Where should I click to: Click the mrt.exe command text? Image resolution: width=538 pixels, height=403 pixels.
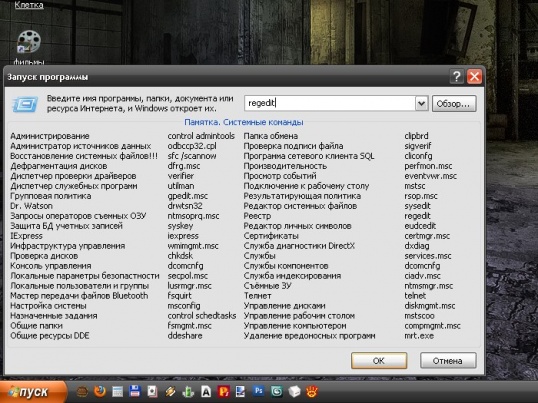pyautogui.click(x=419, y=335)
